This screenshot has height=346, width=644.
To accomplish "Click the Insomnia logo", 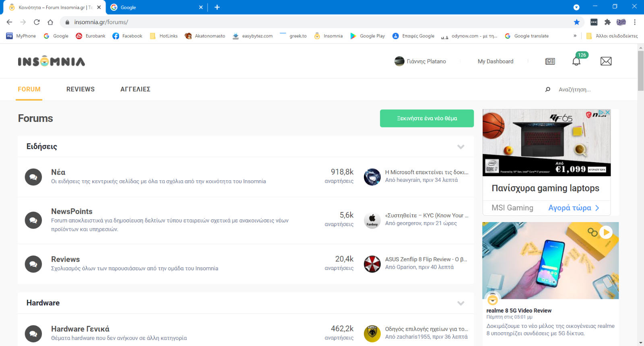I will pyautogui.click(x=51, y=61).
